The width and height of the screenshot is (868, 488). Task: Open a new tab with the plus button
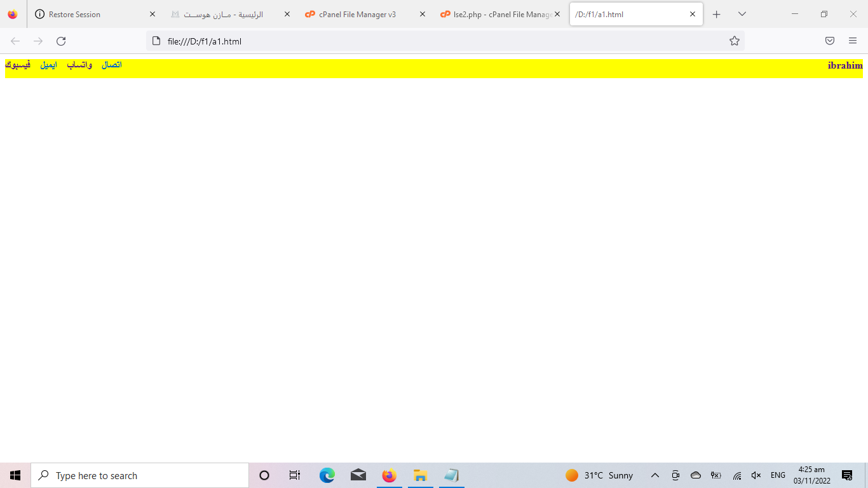click(717, 14)
